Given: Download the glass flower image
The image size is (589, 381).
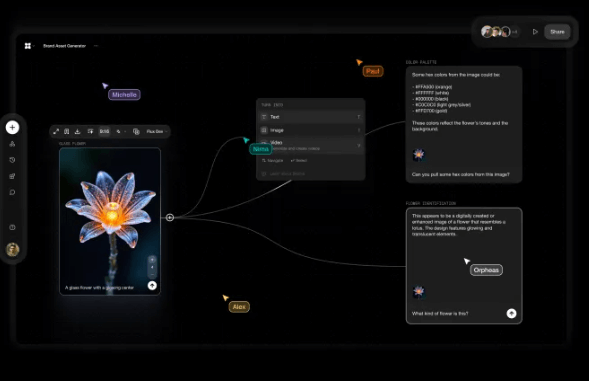Looking at the screenshot, I should [77, 132].
